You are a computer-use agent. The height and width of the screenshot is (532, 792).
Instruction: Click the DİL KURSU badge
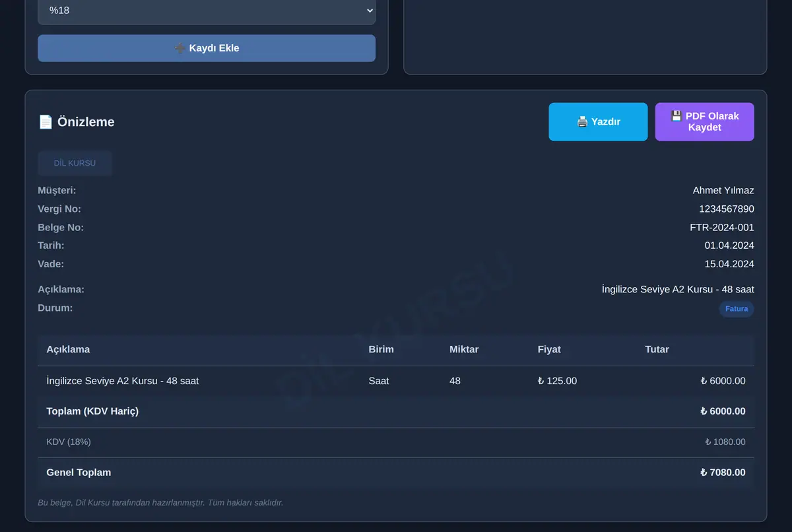pyautogui.click(x=75, y=163)
